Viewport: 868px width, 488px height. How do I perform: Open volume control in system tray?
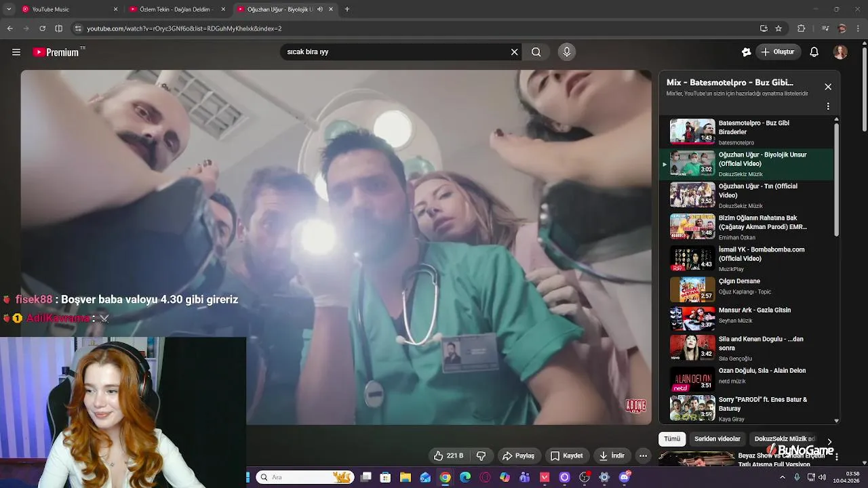tap(823, 477)
